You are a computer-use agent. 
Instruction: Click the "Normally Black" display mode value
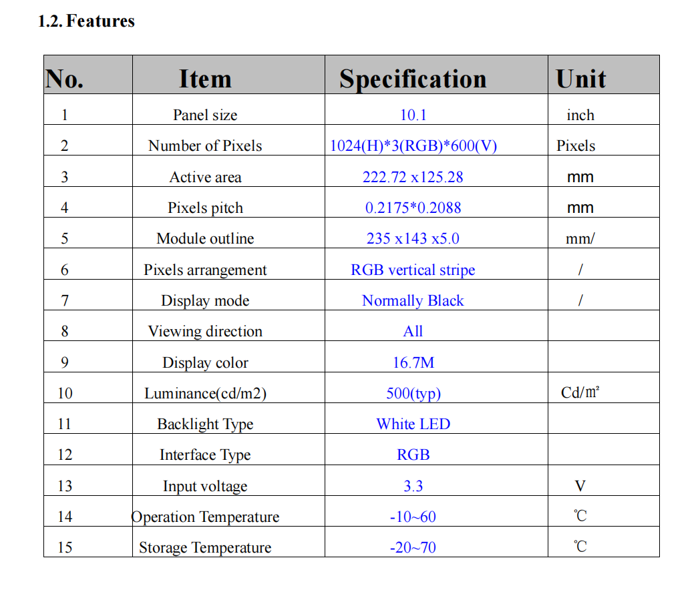[x=413, y=300]
